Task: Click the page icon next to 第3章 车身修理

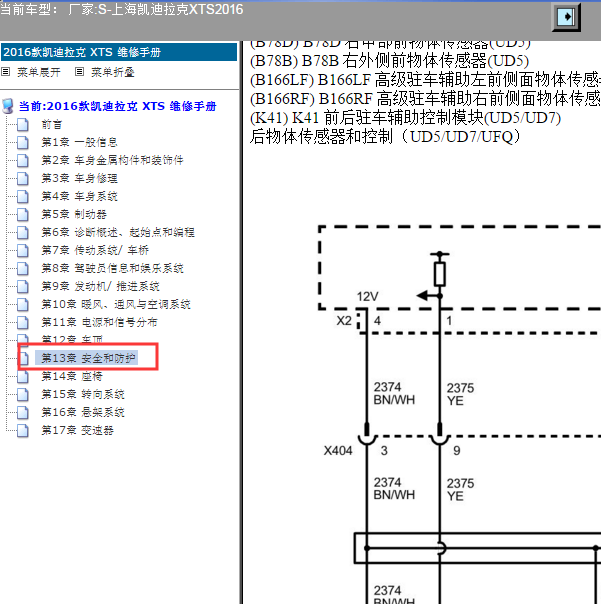Action: [x=23, y=179]
